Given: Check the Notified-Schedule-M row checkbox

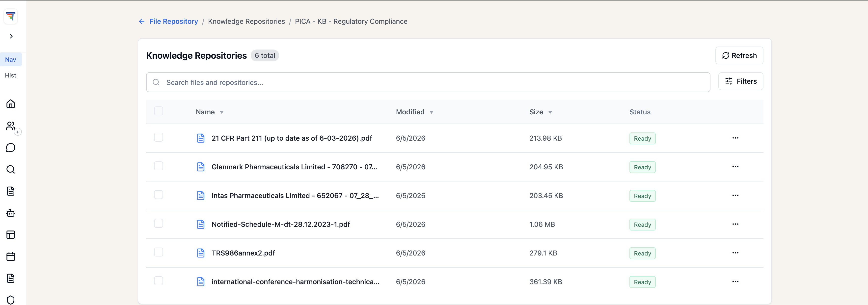Looking at the screenshot, I should click(x=158, y=224).
